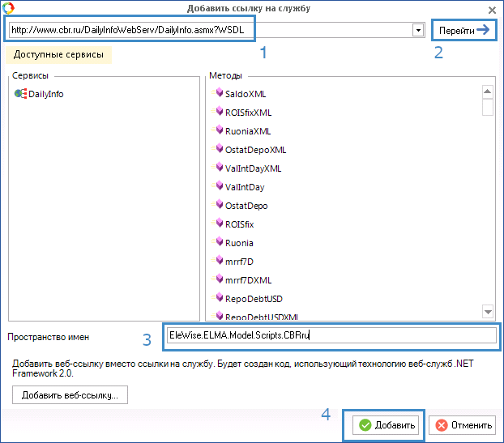Screen dimensions: 504x443
Task: Select the Ruonia method in list
Action: 239,243
